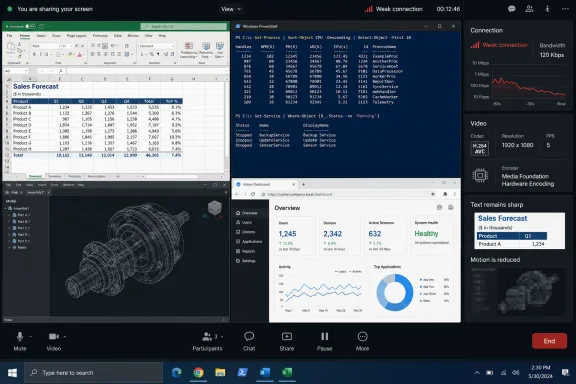The image size is (576, 384).
Task: Open the Participants panel from the toolbar
Action: pos(207,341)
